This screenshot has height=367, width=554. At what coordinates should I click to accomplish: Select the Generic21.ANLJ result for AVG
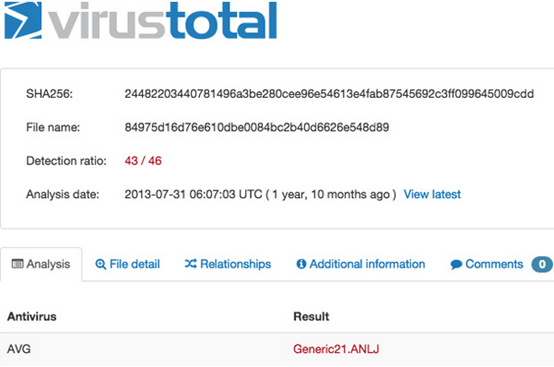336,349
